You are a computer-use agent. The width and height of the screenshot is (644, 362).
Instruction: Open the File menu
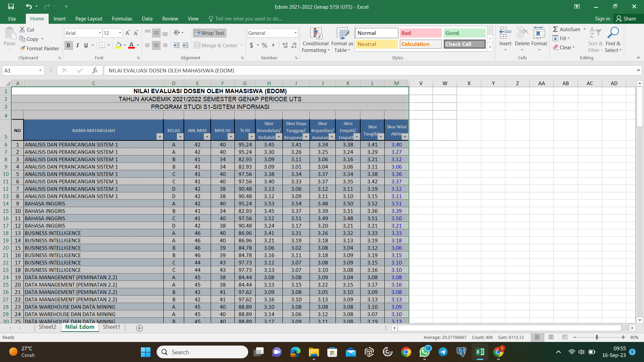[x=12, y=19]
